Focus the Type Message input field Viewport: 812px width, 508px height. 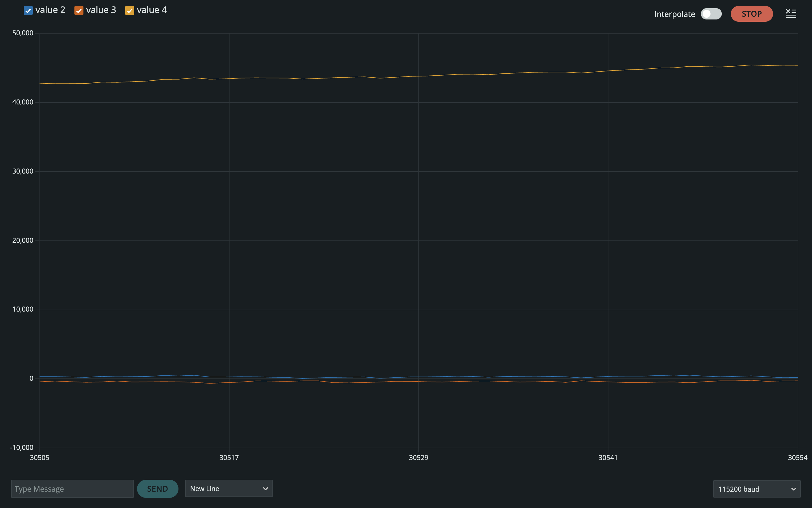click(x=72, y=489)
